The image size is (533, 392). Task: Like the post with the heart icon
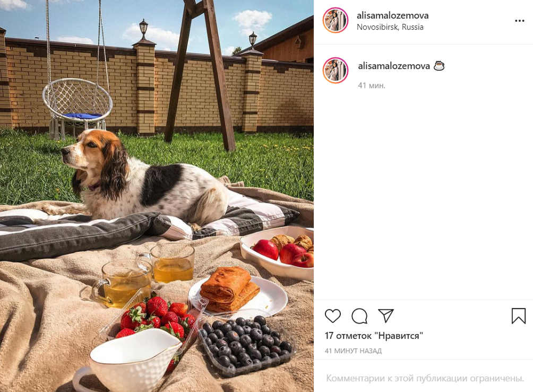[x=332, y=316]
